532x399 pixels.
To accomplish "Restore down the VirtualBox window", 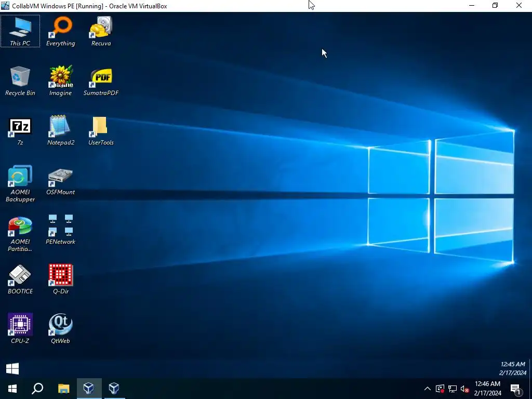I will pos(495,5).
